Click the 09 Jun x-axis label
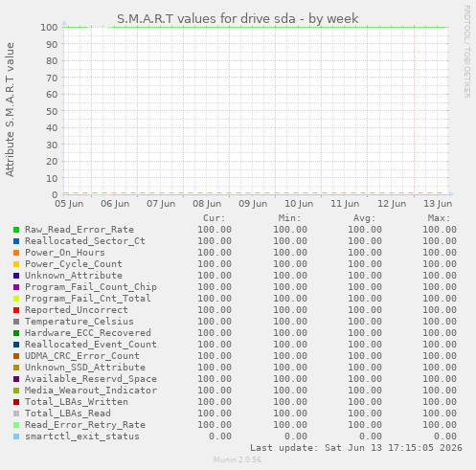The image size is (476, 470). 253,204
